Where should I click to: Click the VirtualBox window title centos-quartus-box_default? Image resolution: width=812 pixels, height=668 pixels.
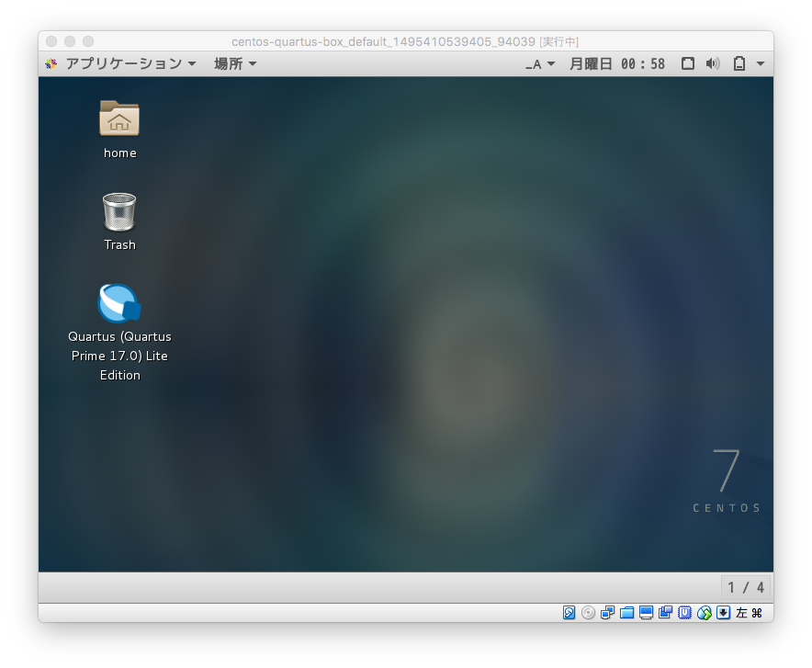(x=405, y=41)
